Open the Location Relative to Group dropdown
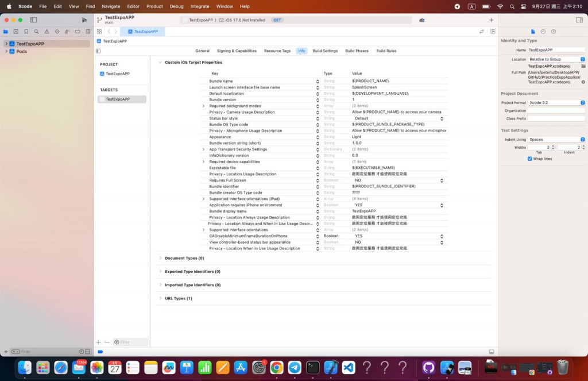The width and height of the screenshot is (588, 381). pos(556,59)
